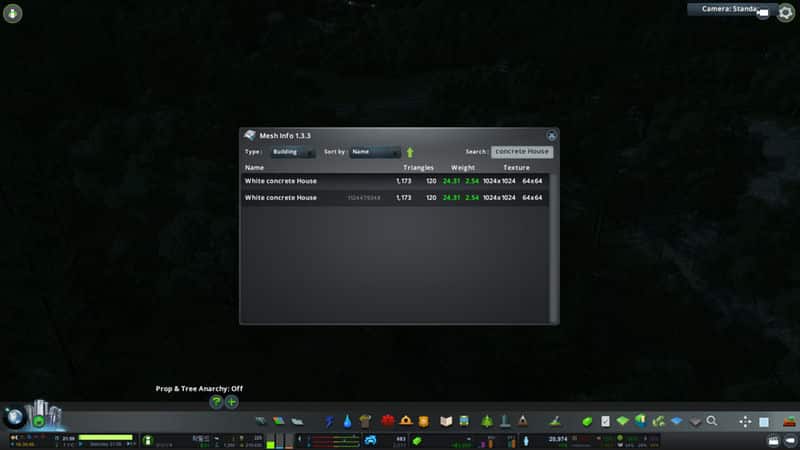
Task: Expand the Type dropdown showing Building
Action: click(293, 152)
